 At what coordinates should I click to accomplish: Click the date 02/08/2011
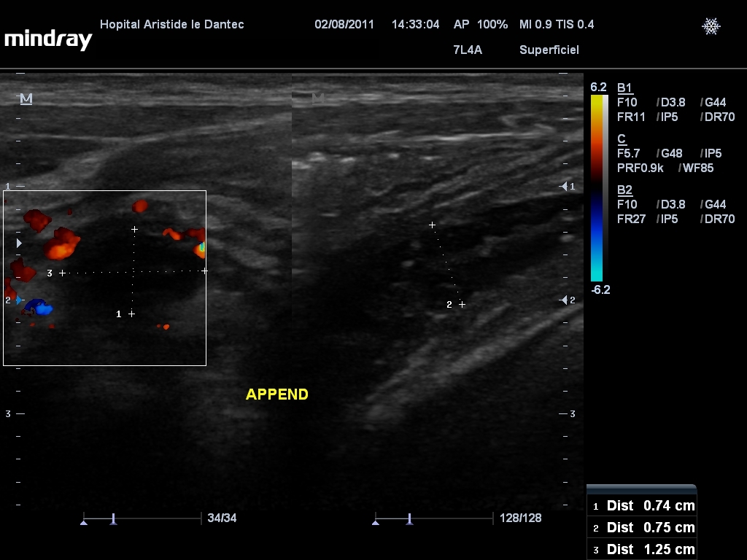point(344,24)
